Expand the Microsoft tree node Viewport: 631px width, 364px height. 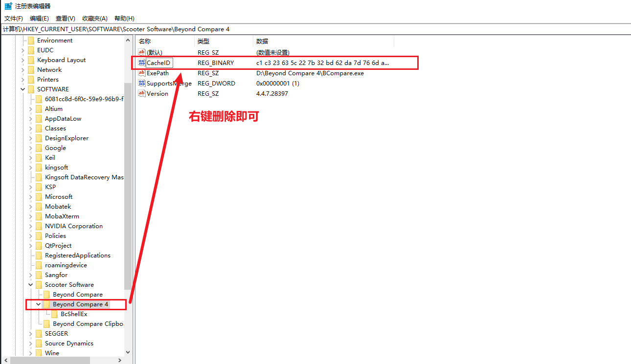coord(31,197)
